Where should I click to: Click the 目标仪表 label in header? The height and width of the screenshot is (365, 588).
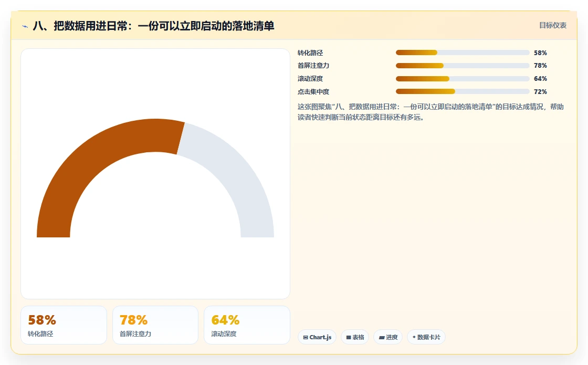[553, 26]
